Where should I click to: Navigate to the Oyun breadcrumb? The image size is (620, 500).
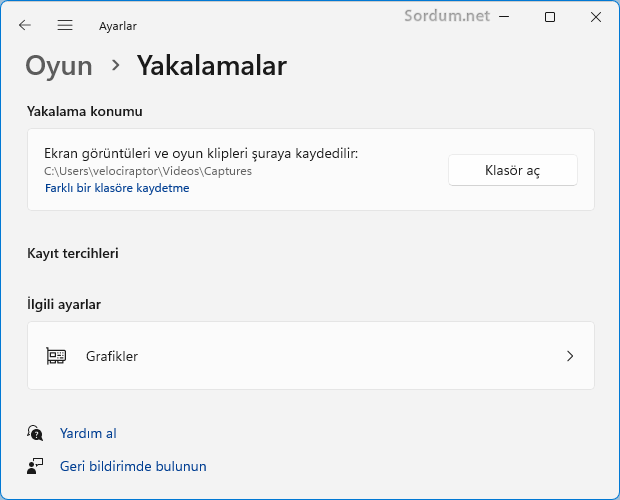(x=59, y=66)
